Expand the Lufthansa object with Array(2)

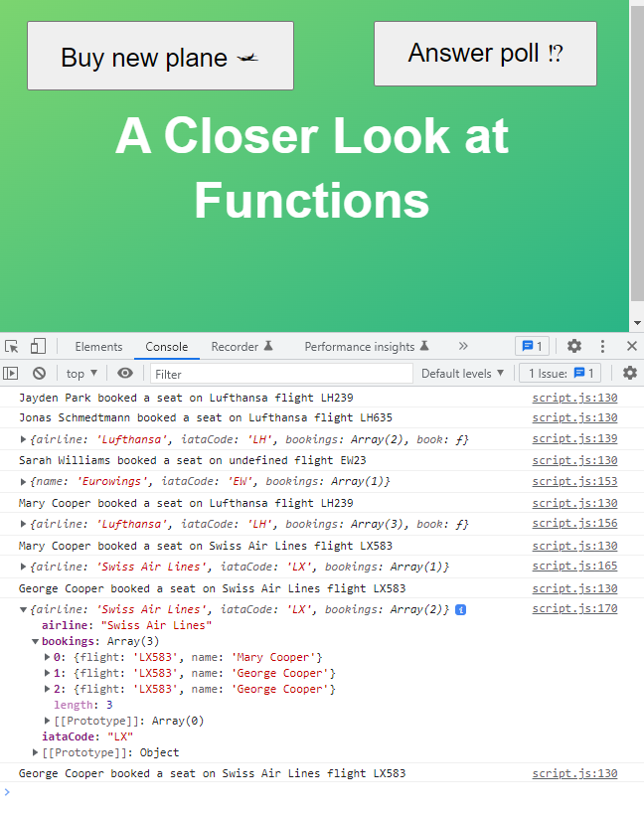[x=24, y=439]
